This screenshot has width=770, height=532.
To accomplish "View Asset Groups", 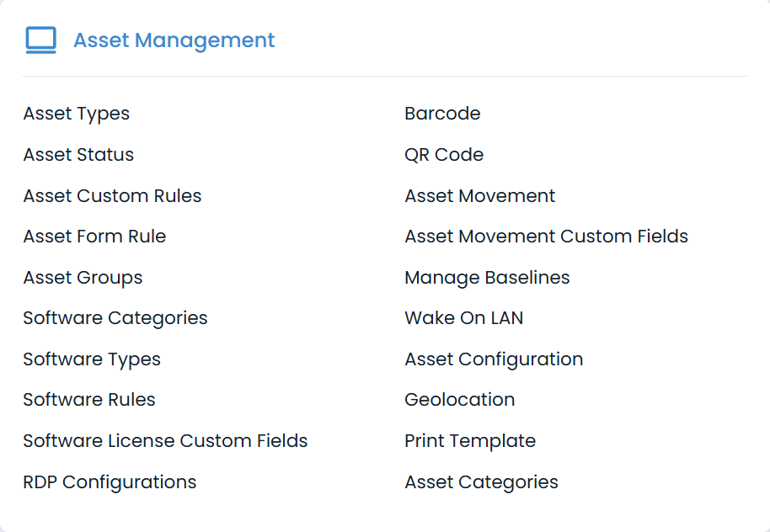I will [x=83, y=277].
